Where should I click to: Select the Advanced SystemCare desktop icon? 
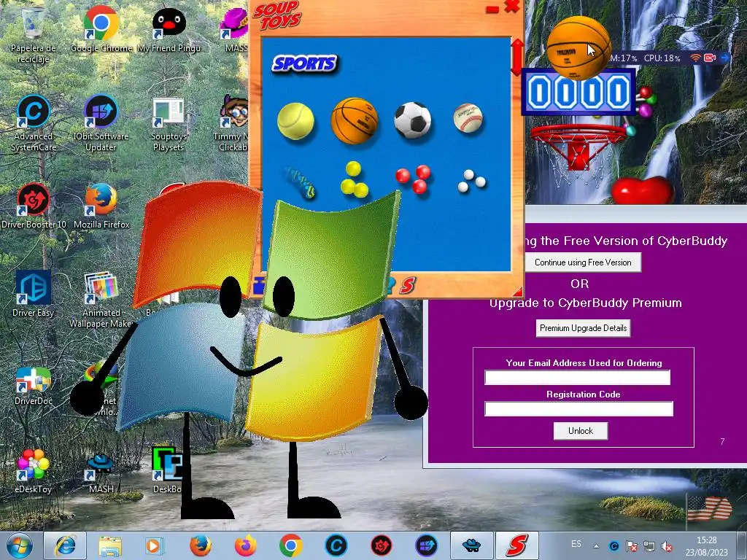(x=34, y=122)
